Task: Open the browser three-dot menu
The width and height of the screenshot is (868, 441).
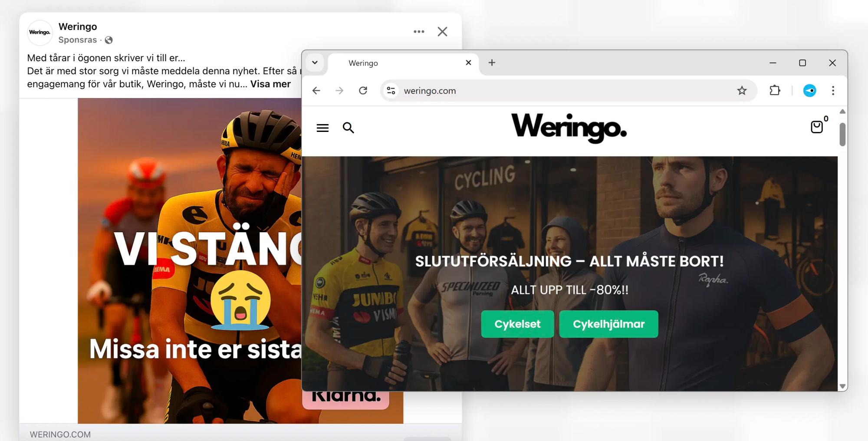Action: pos(833,90)
